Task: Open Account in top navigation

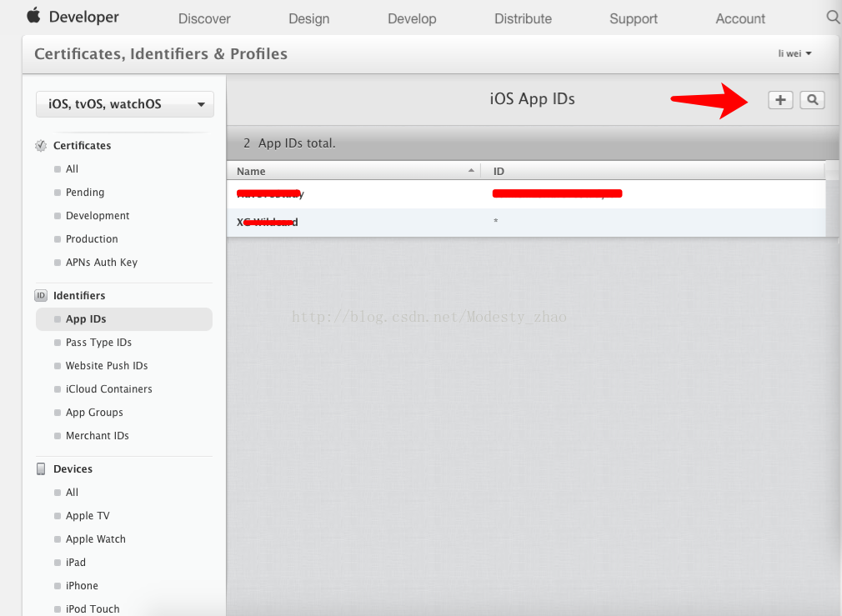Action: (740, 19)
